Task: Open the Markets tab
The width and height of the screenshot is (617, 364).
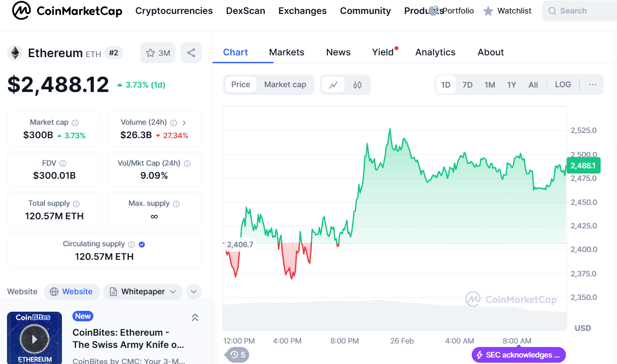Action: (287, 52)
